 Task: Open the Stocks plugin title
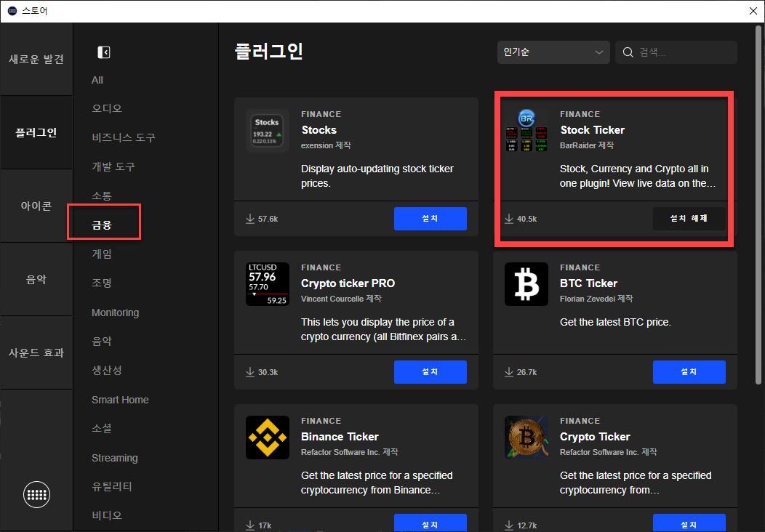(x=319, y=130)
